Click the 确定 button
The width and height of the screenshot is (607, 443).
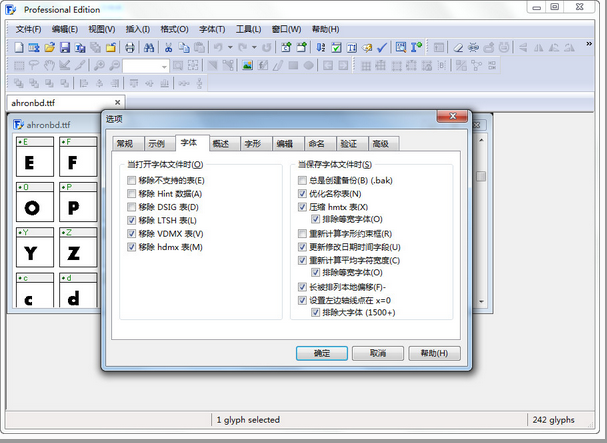(322, 353)
